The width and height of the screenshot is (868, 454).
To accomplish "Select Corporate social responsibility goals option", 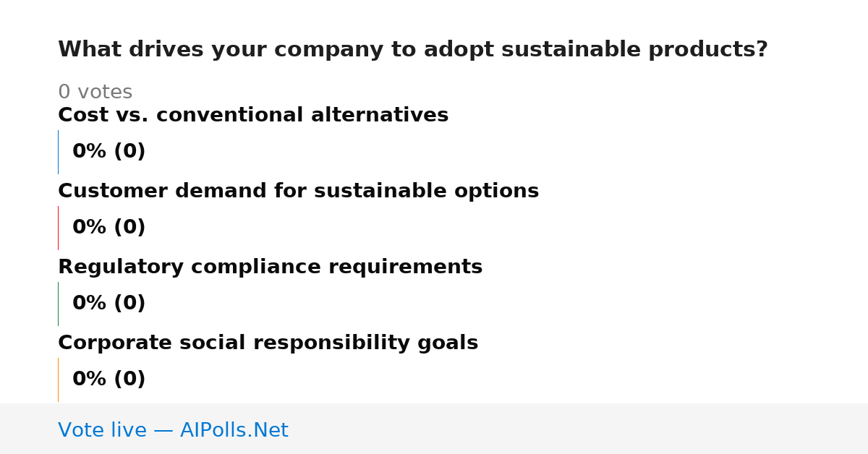I will 268,343.
